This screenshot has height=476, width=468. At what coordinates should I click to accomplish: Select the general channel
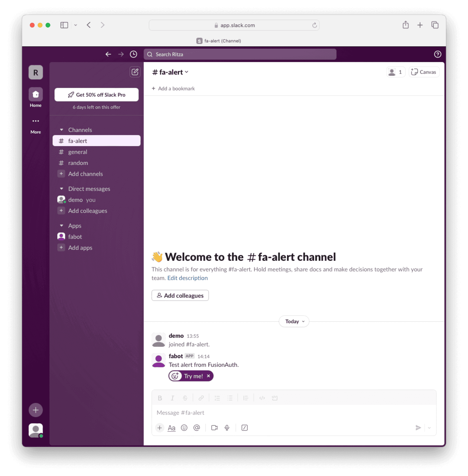[x=97, y=152]
